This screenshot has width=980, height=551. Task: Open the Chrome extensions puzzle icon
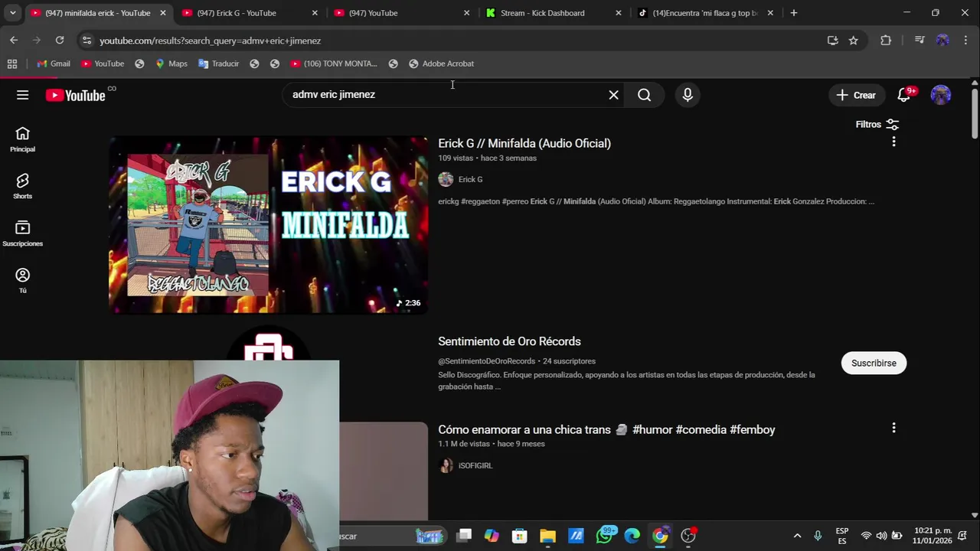886,41
